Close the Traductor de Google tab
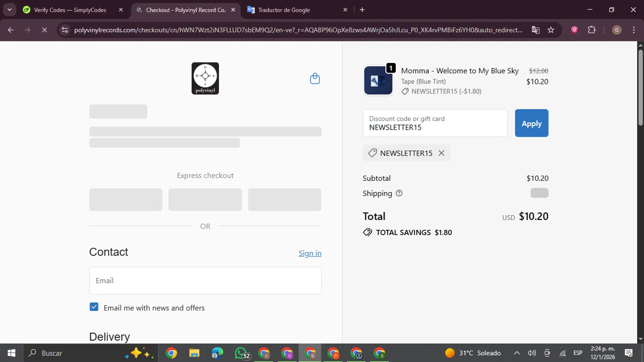644x362 pixels. 345,10
